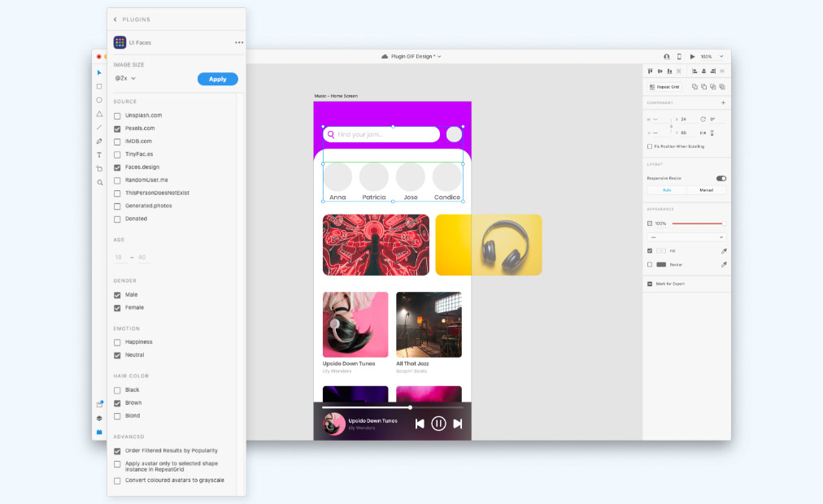Select the Select (arrow) tool
The height and width of the screenshot is (504, 823).
click(99, 73)
